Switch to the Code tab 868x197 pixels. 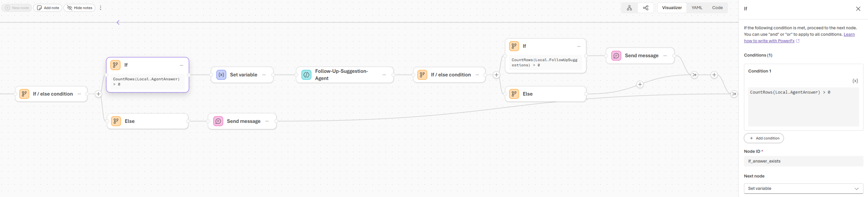(x=717, y=8)
